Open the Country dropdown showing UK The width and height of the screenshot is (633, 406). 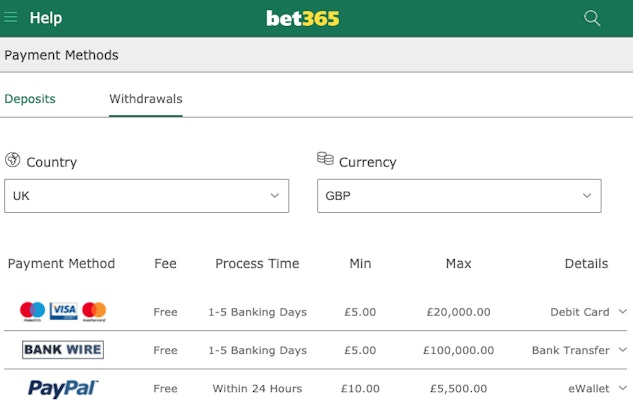coord(146,196)
